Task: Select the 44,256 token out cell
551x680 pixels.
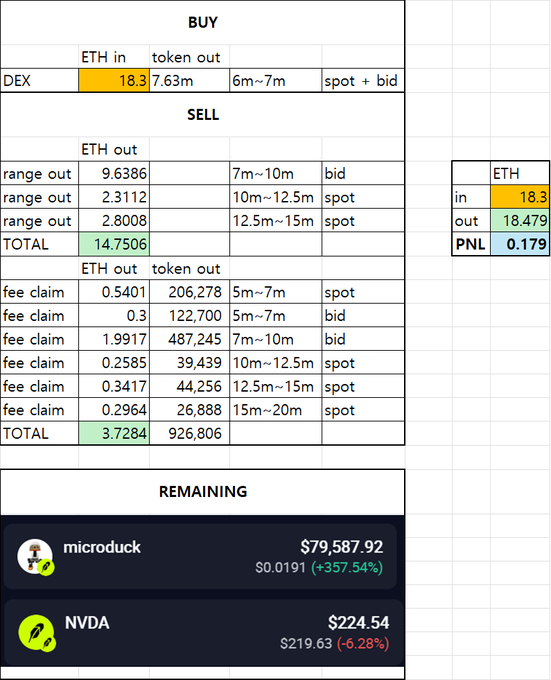Action: 189,386
